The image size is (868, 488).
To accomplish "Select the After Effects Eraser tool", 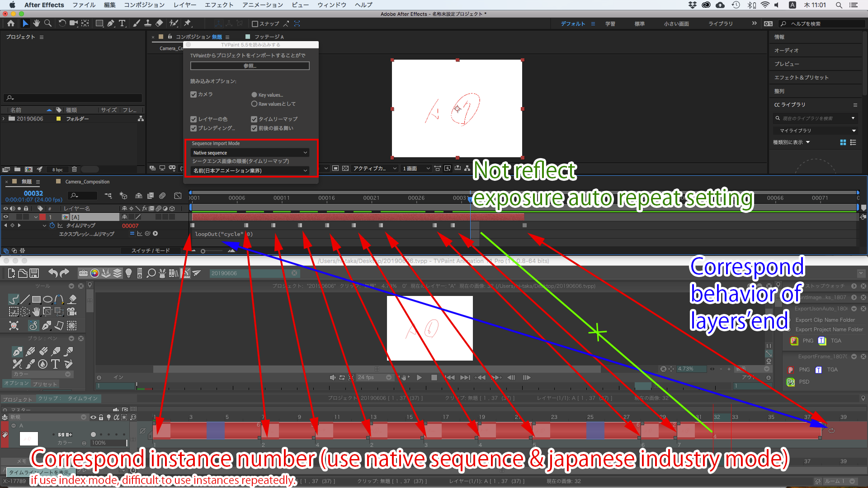I will pyautogui.click(x=159, y=23).
